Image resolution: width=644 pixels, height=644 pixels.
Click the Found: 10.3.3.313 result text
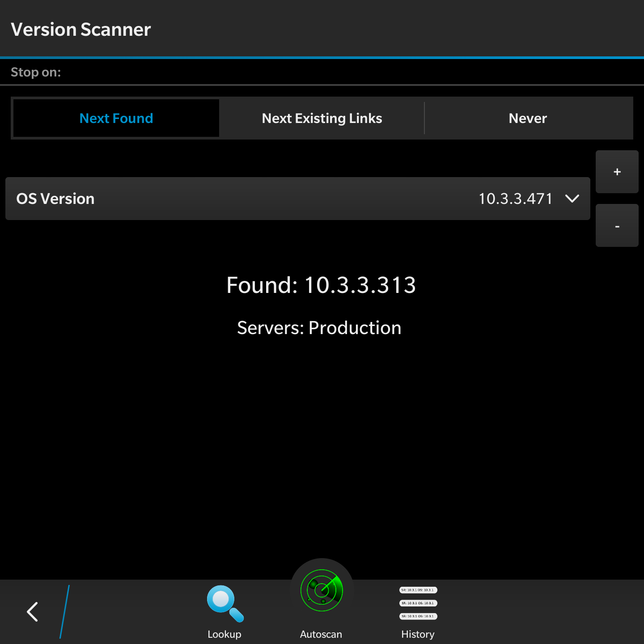tap(321, 285)
